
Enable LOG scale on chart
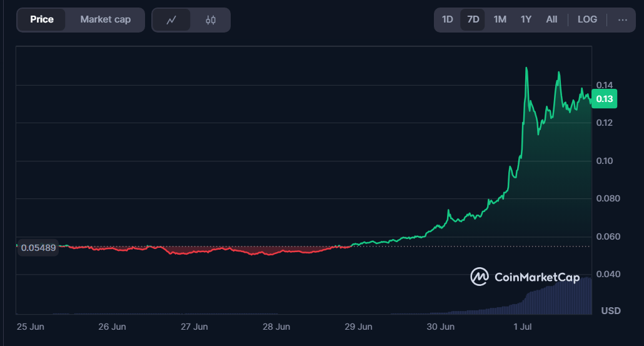click(587, 19)
